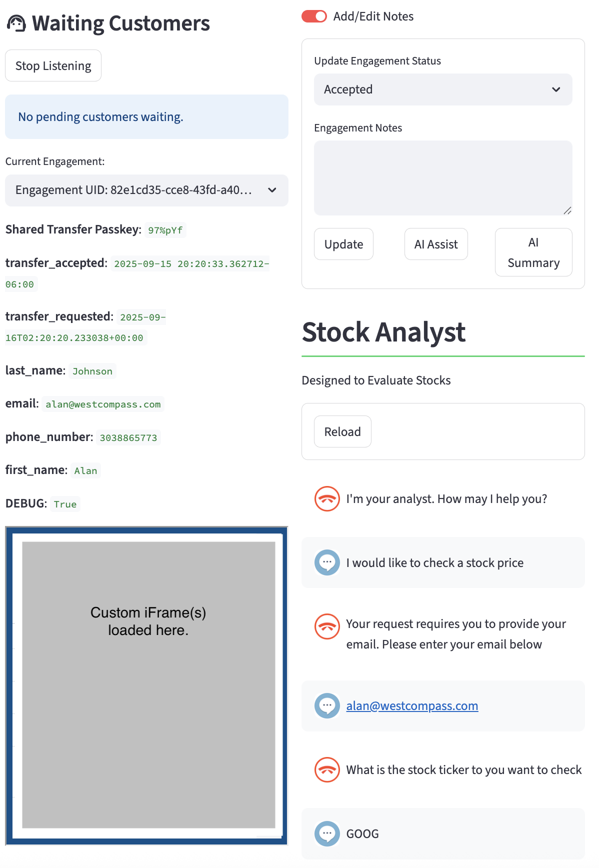Click the chevron arrow on Accepted dropdown
The height and width of the screenshot is (868, 599).
[x=556, y=89]
